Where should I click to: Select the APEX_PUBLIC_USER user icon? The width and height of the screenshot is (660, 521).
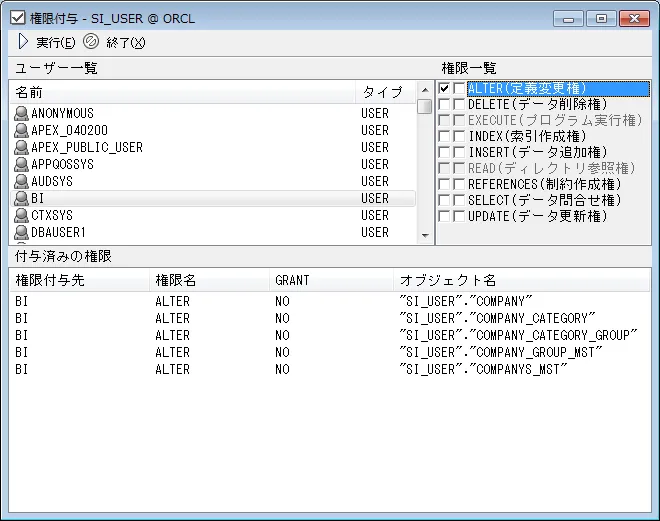pos(21,147)
